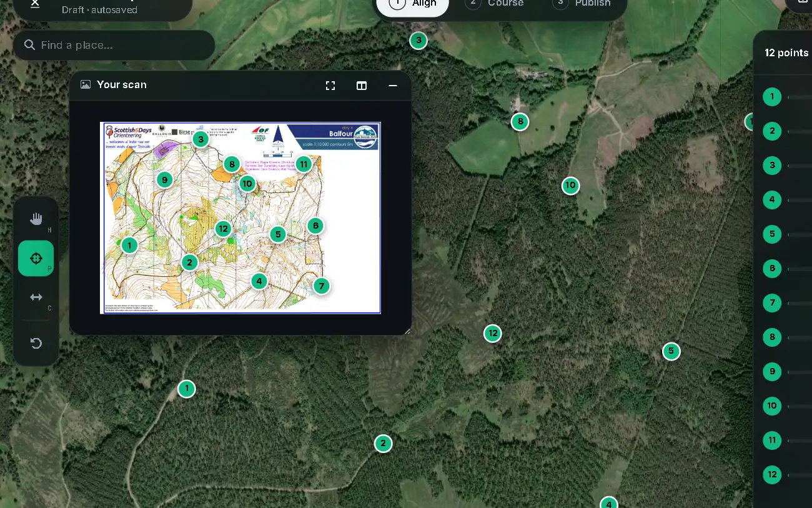Select point 5 on the scanned map
This screenshot has height=508, width=812.
[278, 234]
